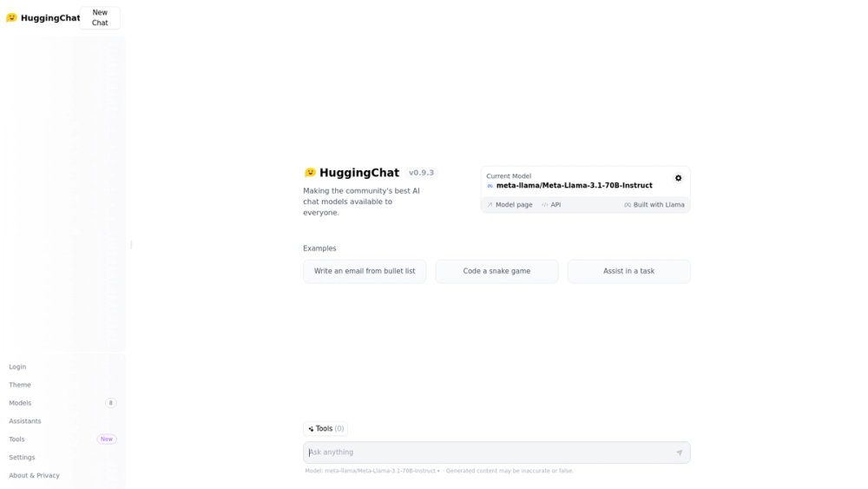This screenshot has height=489, width=868.
Task: Click the send message arrow icon
Action: pos(680,453)
